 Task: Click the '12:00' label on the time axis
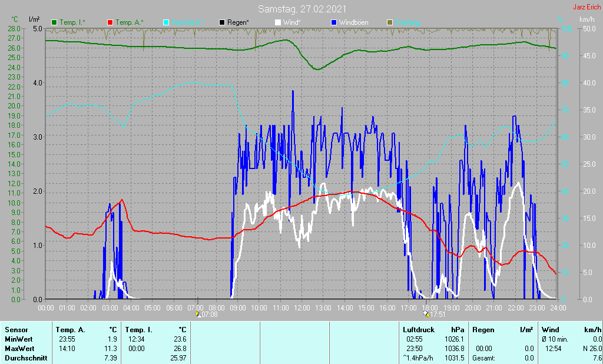click(302, 308)
